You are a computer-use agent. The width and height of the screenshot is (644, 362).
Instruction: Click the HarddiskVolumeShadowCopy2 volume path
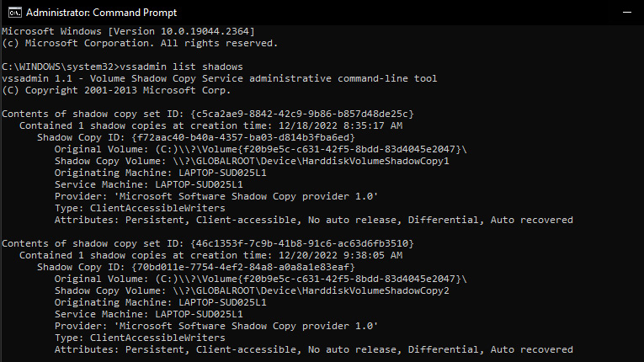point(311,291)
